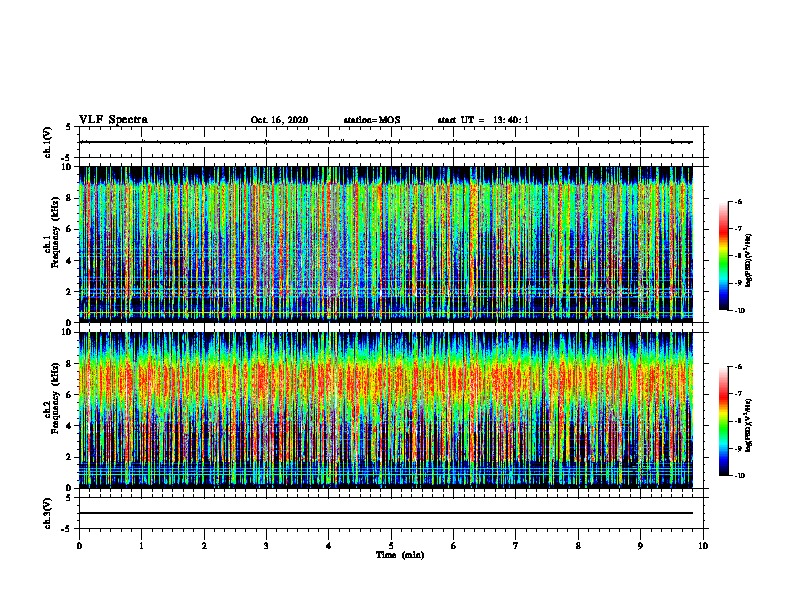Click the "station=MOS" header label

(x=372, y=120)
